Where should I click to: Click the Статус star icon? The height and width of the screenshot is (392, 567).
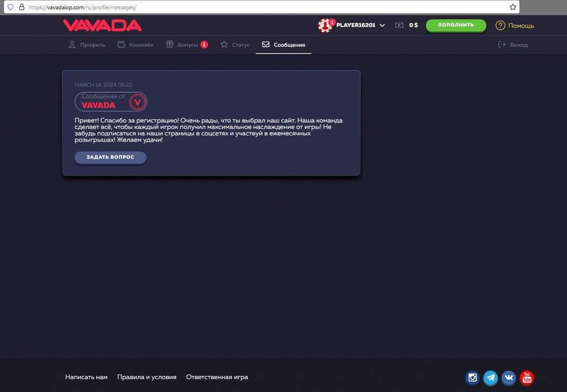click(224, 44)
